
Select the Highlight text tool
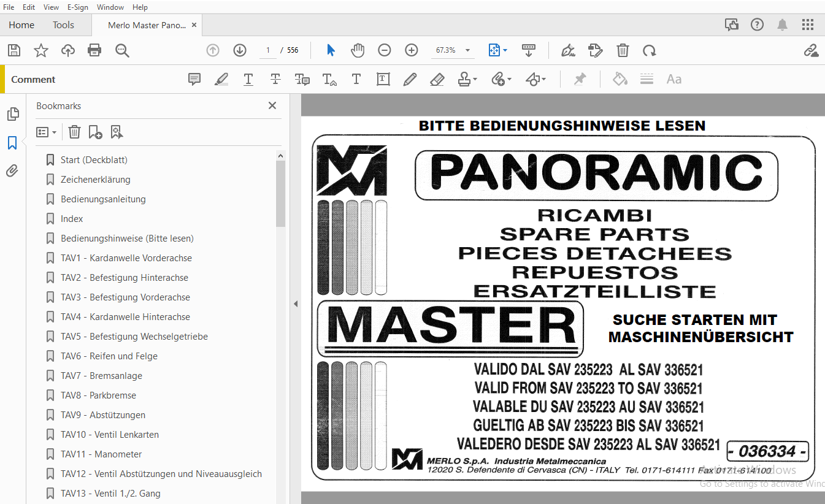click(221, 79)
